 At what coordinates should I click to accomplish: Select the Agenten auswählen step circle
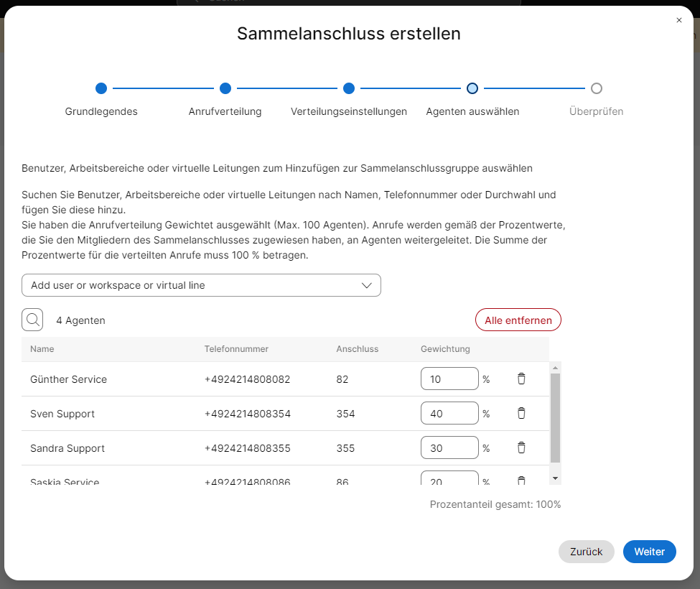[472, 88]
